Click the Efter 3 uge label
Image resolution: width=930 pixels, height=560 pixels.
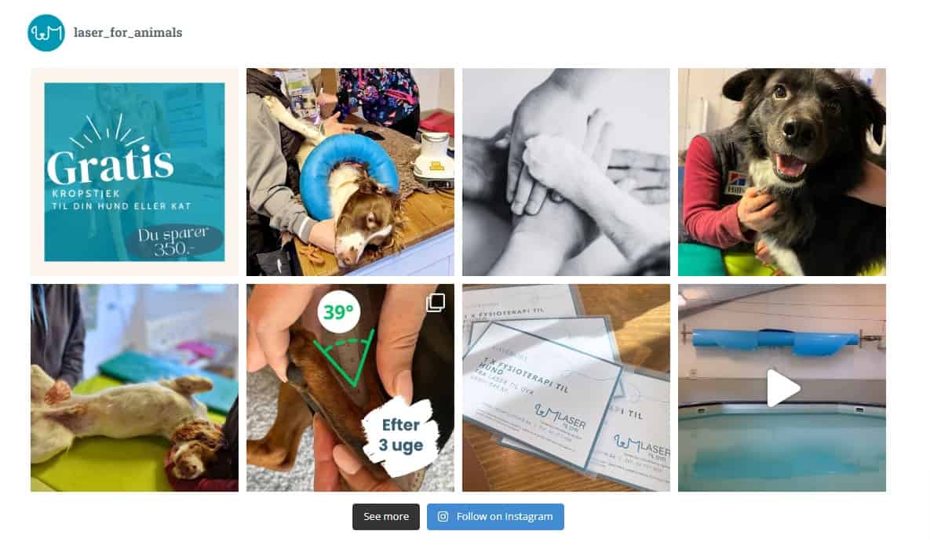[x=401, y=435]
